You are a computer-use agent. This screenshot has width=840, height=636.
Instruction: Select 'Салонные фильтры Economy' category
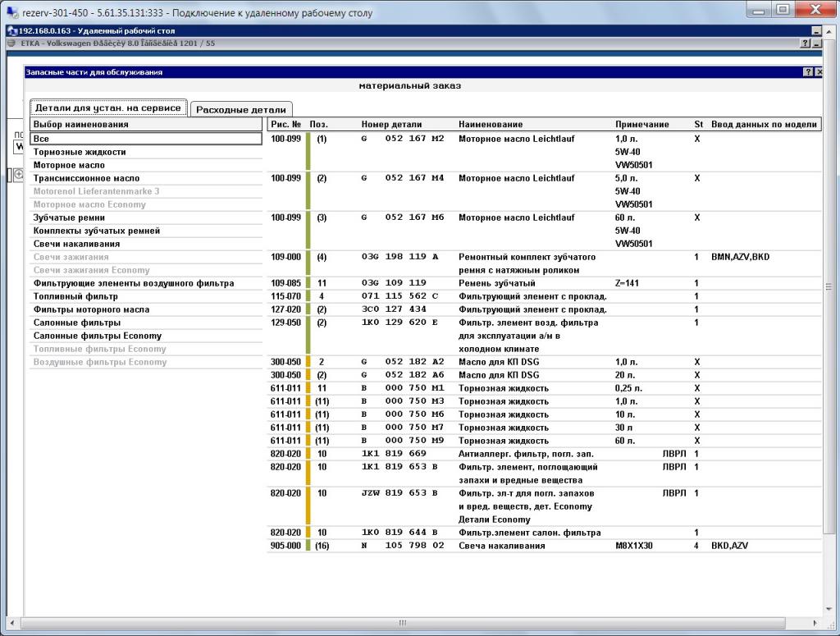click(x=146, y=336)
